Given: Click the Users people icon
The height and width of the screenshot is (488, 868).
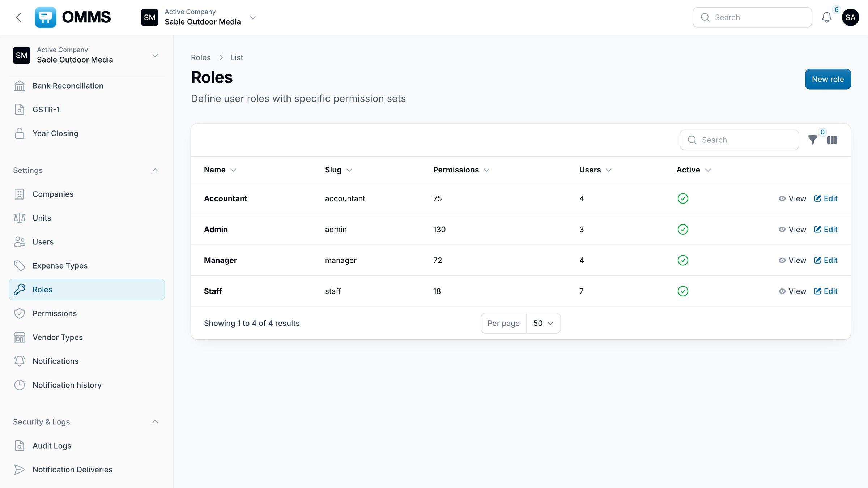Looking at the screenshot, I should click(x=20, y=242).
